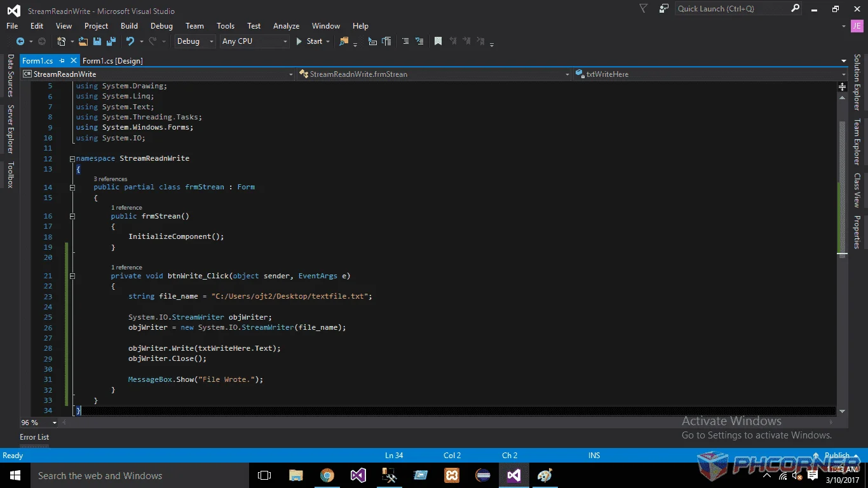Screen dimensions: 868x488
Task: Pin the Form1.cs tab
Action: [x=62, y=61]
